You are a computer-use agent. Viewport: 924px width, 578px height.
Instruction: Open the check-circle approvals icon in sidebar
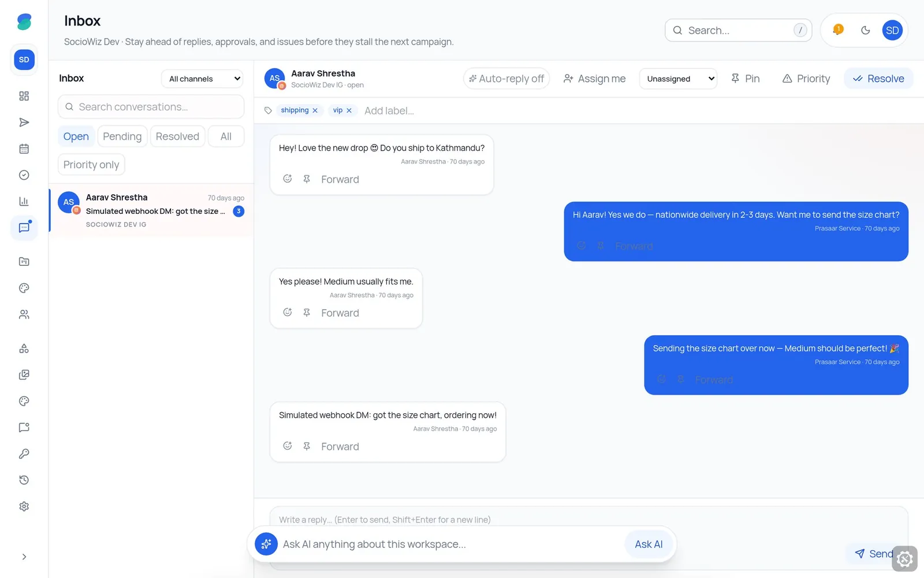[24, 175]
